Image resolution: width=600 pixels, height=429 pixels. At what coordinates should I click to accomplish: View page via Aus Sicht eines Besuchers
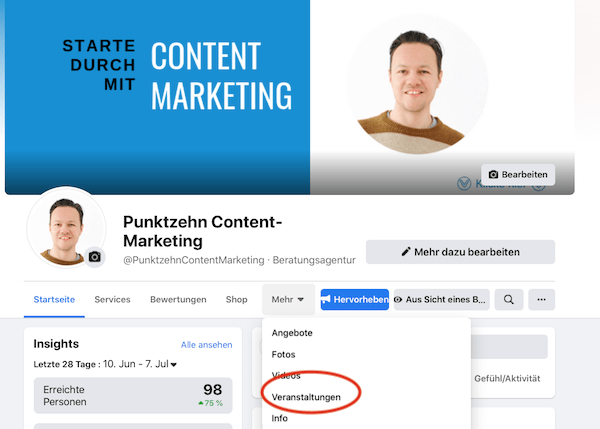[x=441, y=299]
